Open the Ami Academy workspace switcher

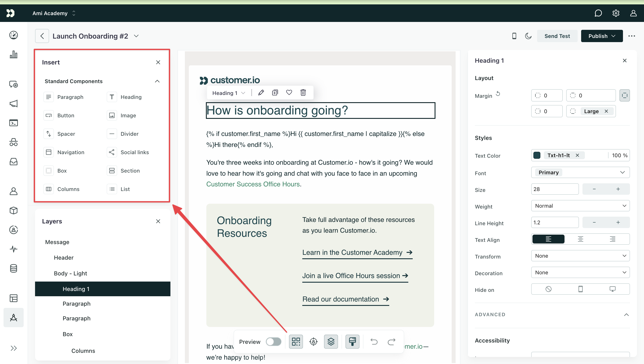click(54, 13)
